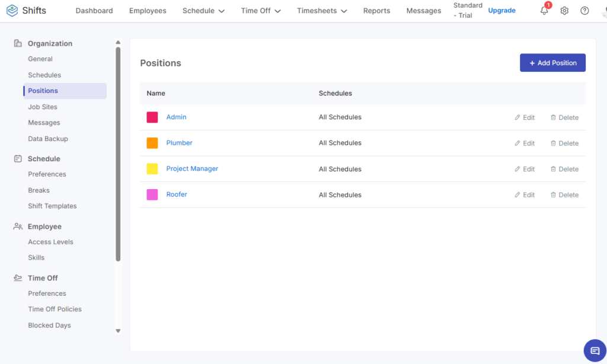Click the yellow Project Manager color swatch
This screenshot has width=607, height=364.
(x=152, y=169)
